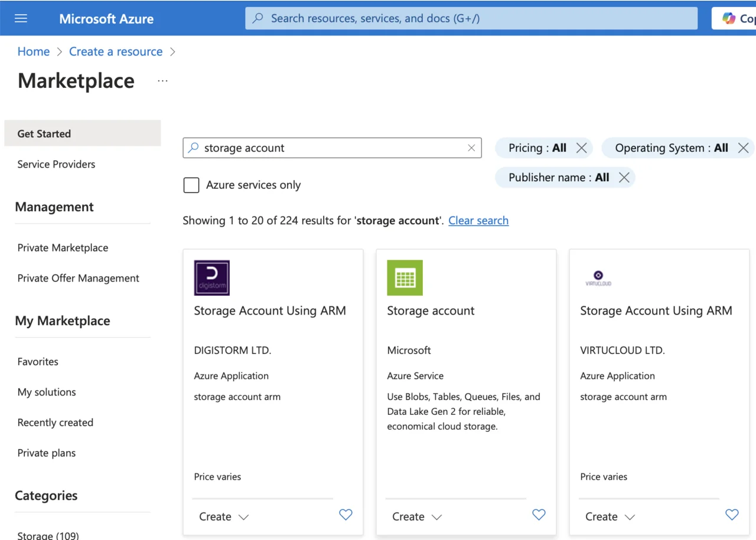Image resolution: width=756 pixels, height=540 pixels.
Task: Favorite the VIRTUCLOUD Storage Account heart
Action: tap(732, 515)
